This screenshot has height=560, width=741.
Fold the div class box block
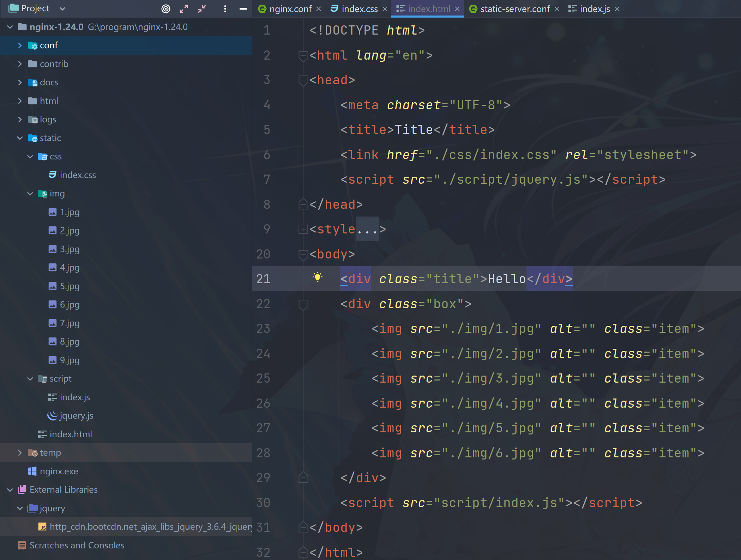(x=303, y=304)
